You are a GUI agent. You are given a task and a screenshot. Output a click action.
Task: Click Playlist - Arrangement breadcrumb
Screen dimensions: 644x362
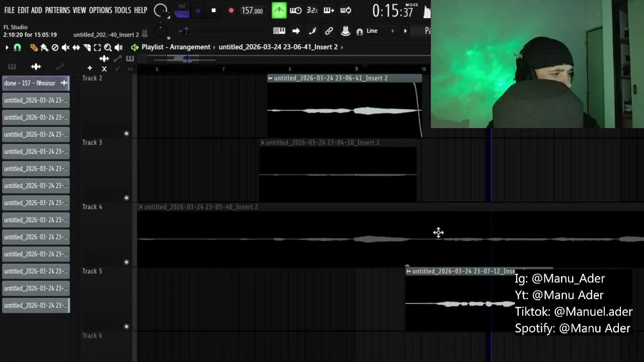pos(176,47)
